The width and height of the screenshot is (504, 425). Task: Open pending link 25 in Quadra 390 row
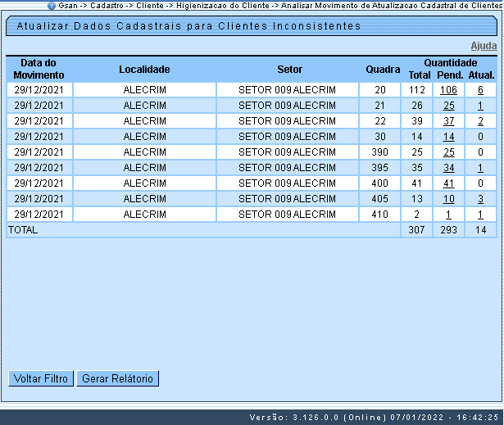tap(448, 152)
